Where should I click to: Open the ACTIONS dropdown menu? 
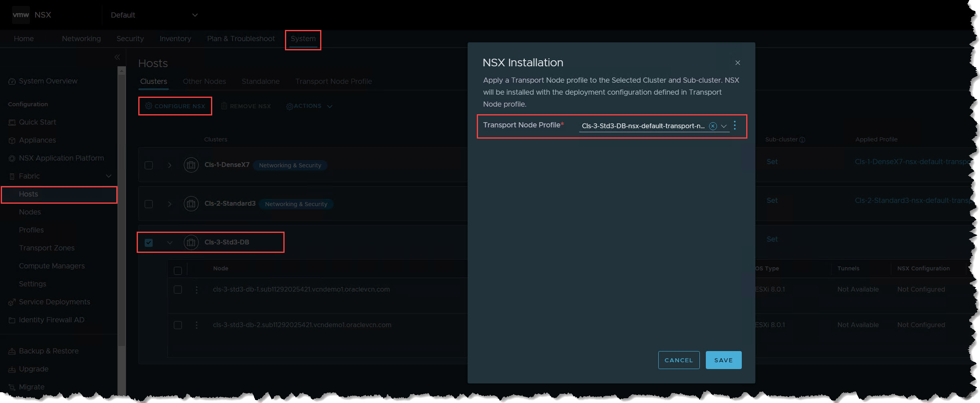click(x=309, y=106)
